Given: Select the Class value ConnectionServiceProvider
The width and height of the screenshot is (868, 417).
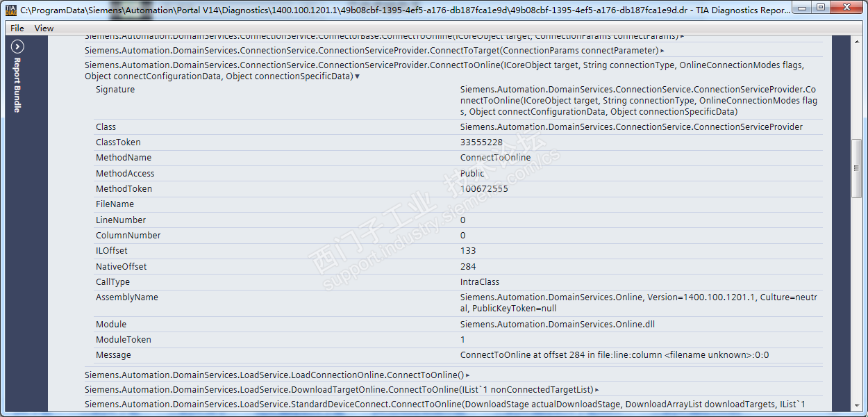Looking at the screenshot, I should pyautogui.click(x=631, y=127).
